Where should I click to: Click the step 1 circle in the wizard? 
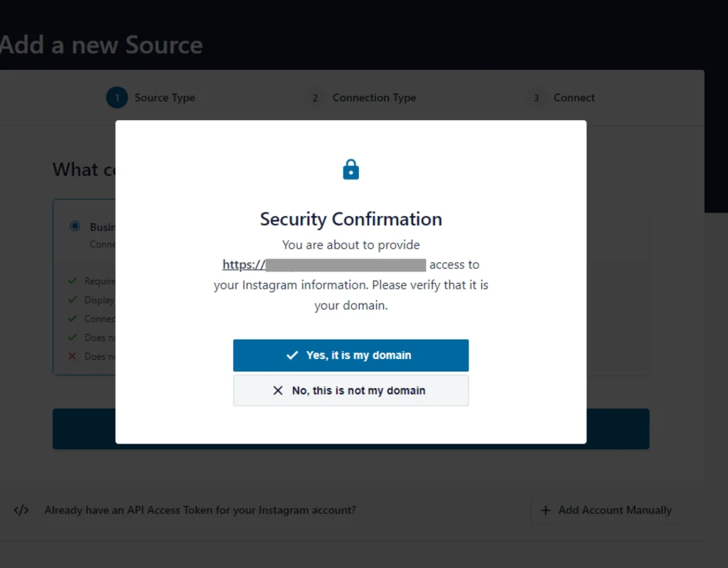click(117, 97)
